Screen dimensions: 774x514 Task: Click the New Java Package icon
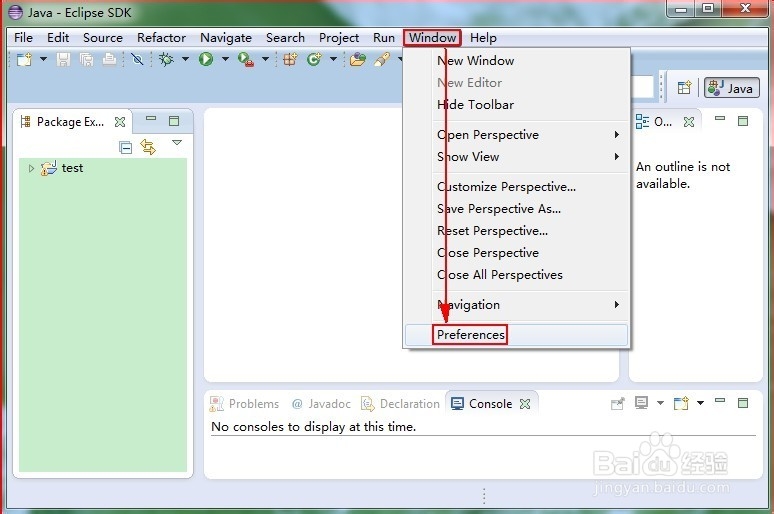pos(290,60)
